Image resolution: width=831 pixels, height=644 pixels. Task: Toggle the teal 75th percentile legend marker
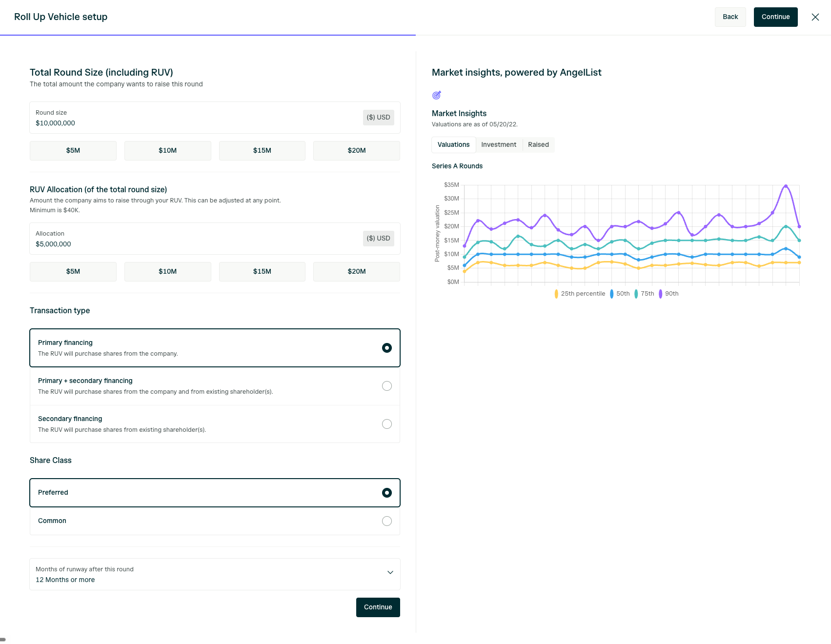coord(636,294)
